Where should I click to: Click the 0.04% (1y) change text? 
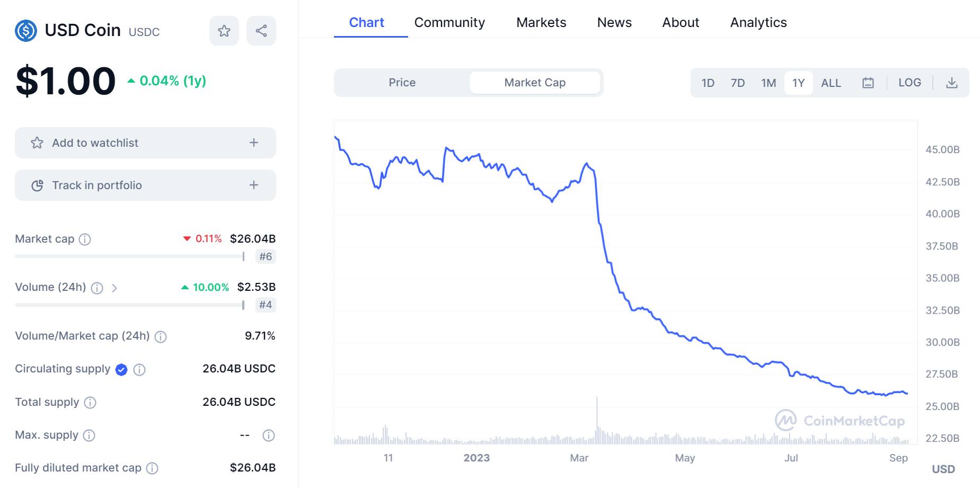(173, 81)
